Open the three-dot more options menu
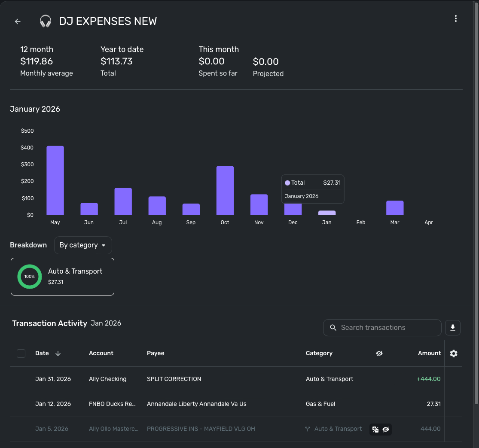This screenshot has width=479, height=448. coord(455,18)
